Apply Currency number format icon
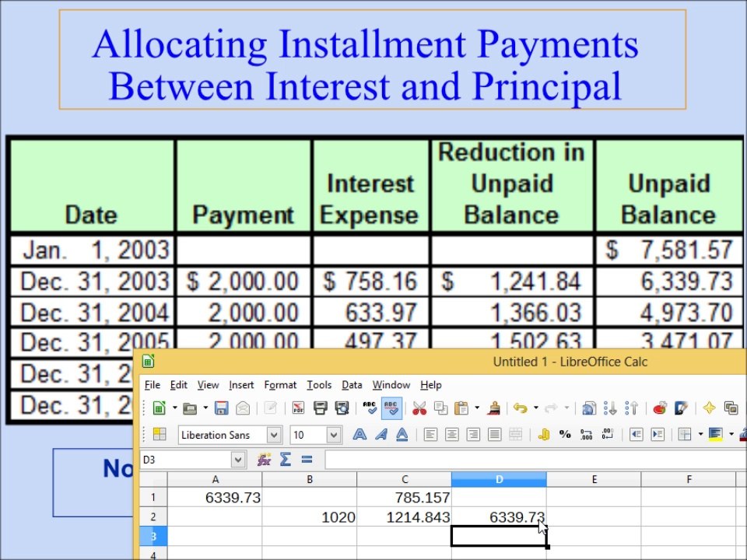The image size is (747, 560). point(544,434)
